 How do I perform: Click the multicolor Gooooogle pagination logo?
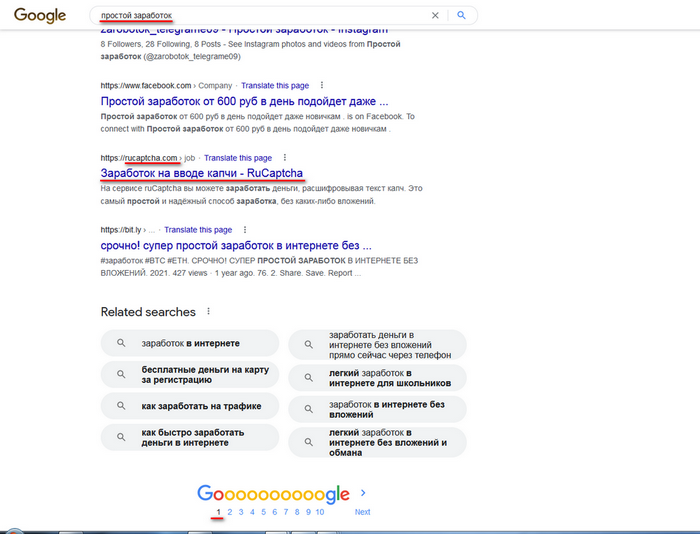point(273,494)
